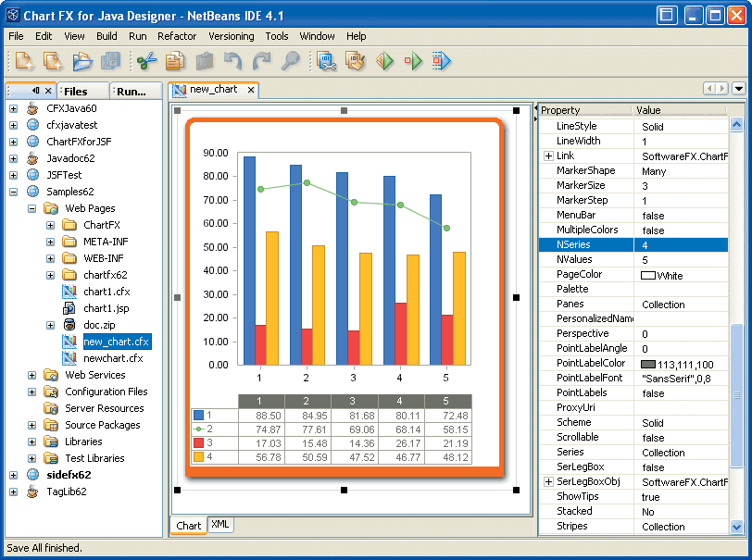Click the New File toolbar icon
This screenshot has height=560, width=752.
coord(23,60)
